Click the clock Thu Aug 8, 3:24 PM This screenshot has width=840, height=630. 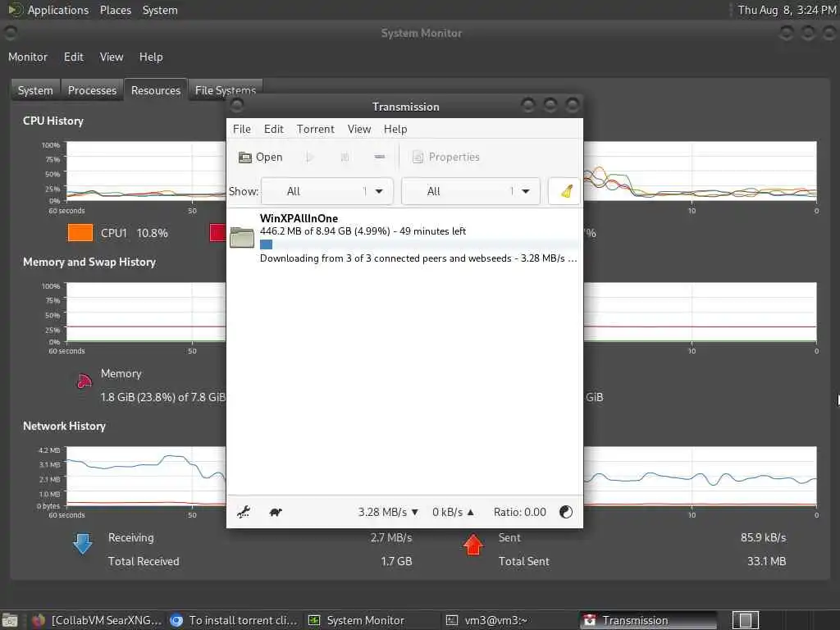pos(787,10)
